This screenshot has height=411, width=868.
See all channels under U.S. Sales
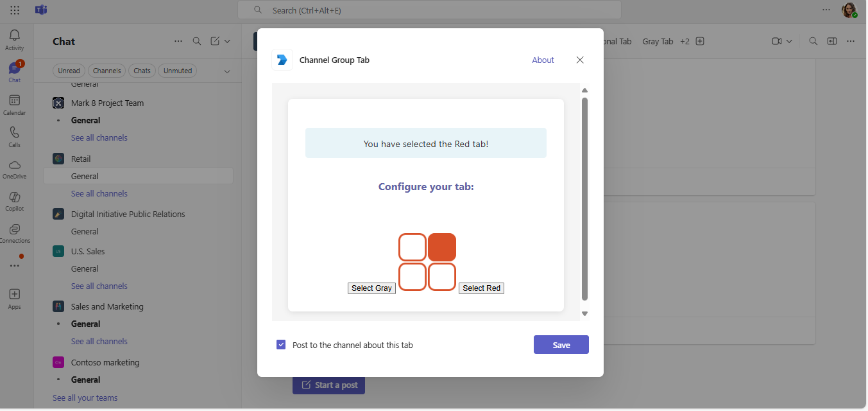pyautogui.click(x=99, y=286)
